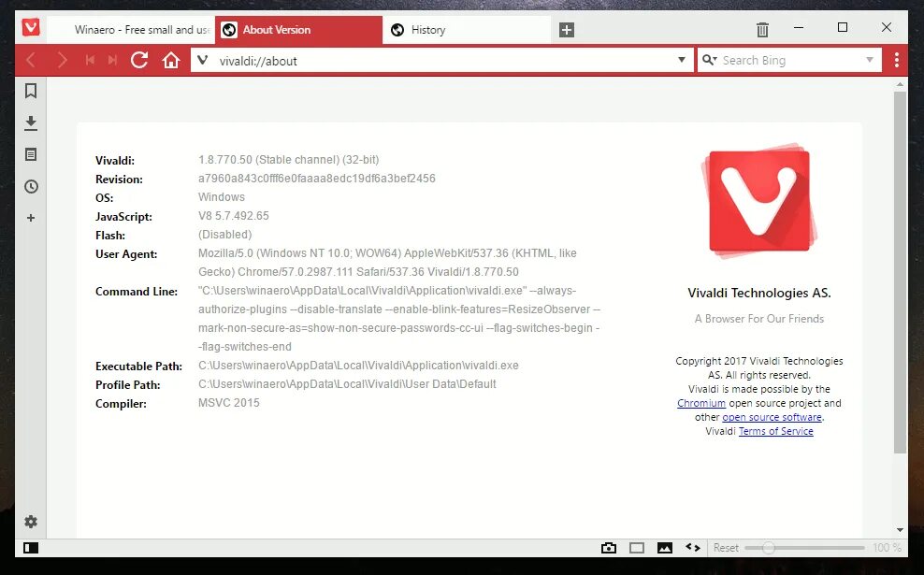Click the "Command Line:" label
This screenshot has width=924, height=575.
point(137,291)
